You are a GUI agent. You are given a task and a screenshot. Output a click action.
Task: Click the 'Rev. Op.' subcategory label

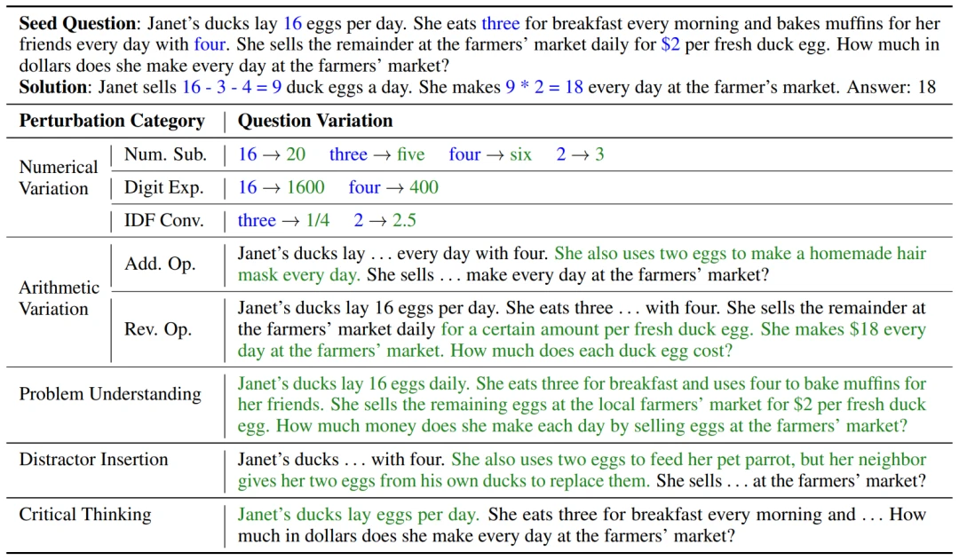[158, 329]
